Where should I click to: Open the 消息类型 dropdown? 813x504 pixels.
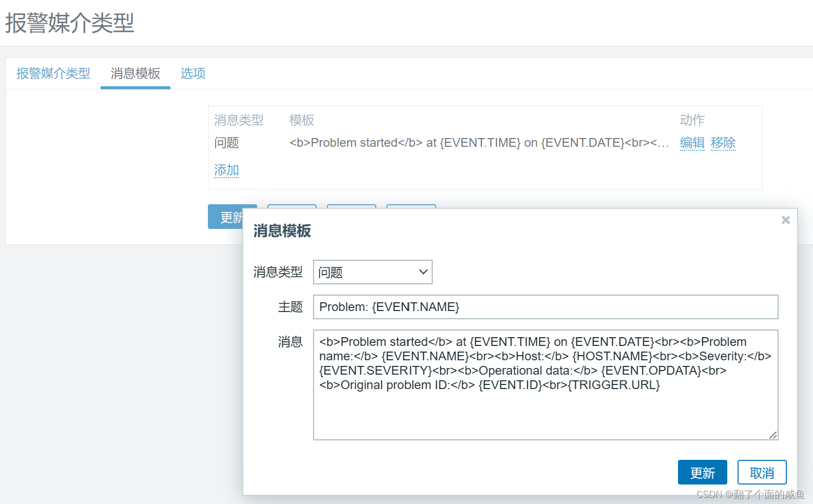tap(373, 272)
